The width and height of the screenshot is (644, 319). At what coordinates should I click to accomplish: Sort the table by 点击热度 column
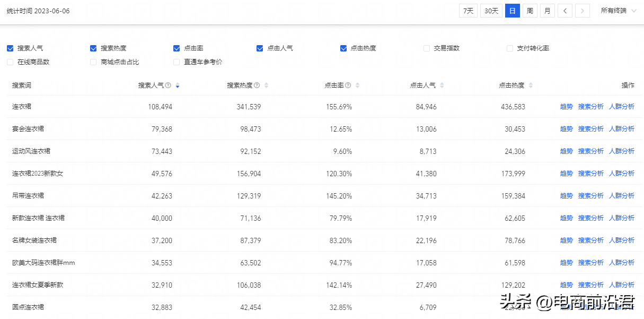coord(531,85)
